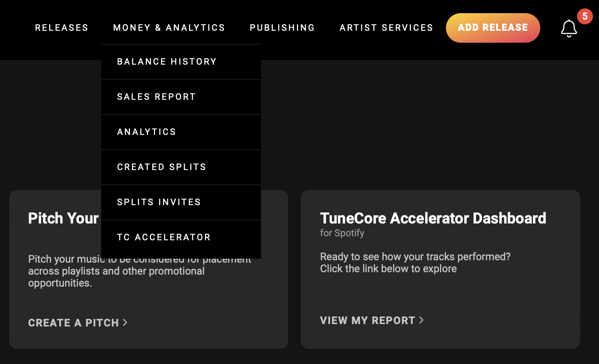
Task: Open the Sales Report page
Action: 156,97
